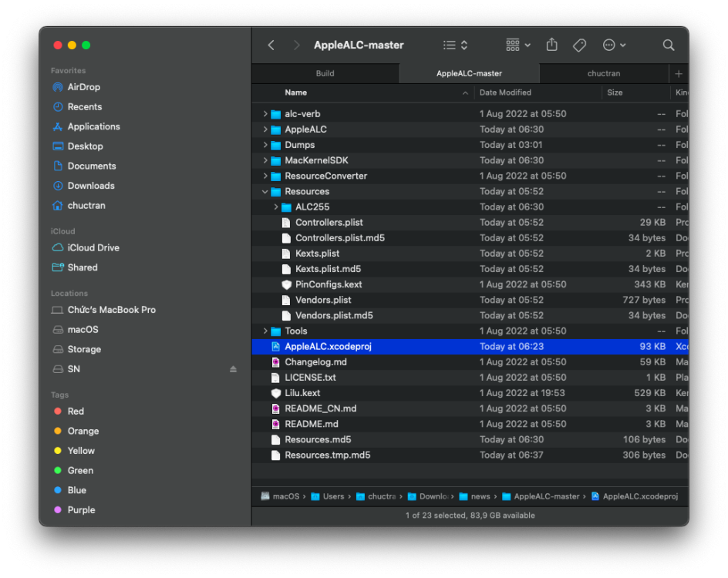Expand the MacKernelSDK folder
This screenshot has width=728, height=578.
pos(265,160)
